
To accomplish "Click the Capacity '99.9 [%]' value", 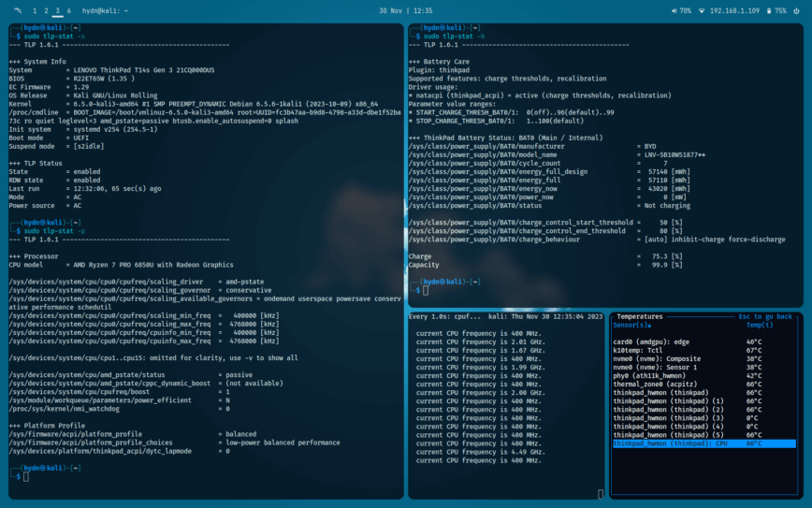I will 667,265.
